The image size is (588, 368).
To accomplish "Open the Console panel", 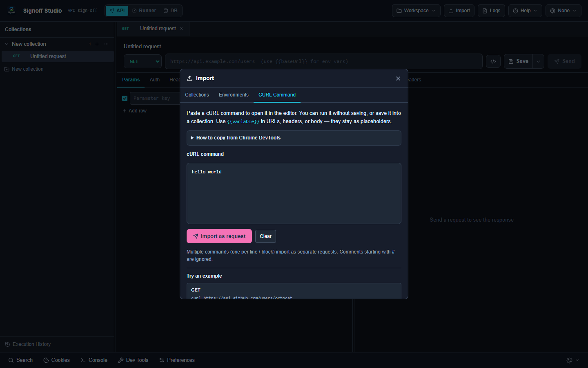I will [94, 360].
